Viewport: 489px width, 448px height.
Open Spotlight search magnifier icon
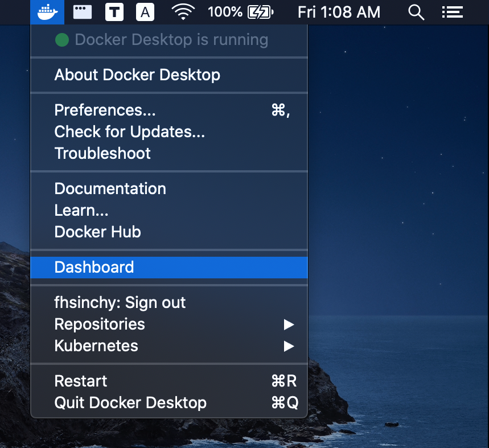click(x=417, y=12)
